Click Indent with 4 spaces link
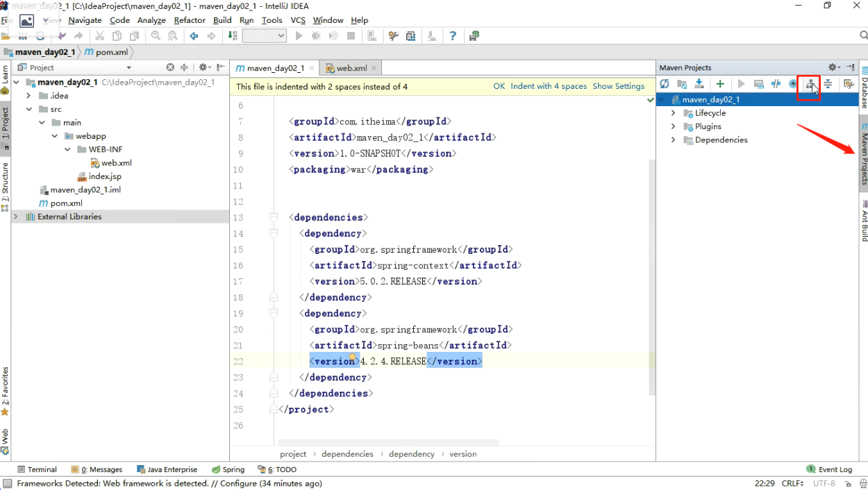The image size is (868, 490). point(549,86)
